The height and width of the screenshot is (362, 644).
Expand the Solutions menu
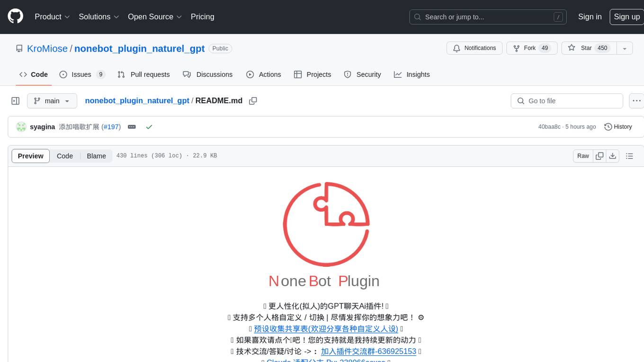[x=99, y=17]
